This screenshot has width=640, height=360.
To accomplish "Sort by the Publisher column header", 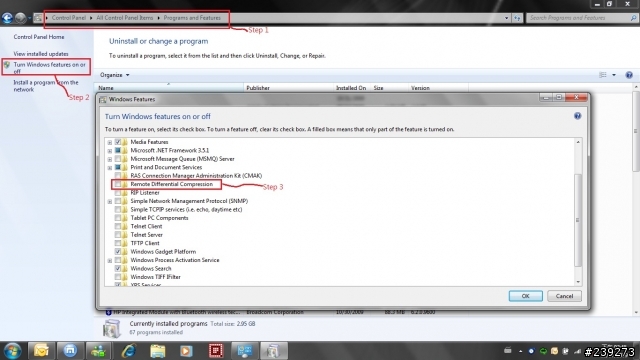I will tap(289, 88).
